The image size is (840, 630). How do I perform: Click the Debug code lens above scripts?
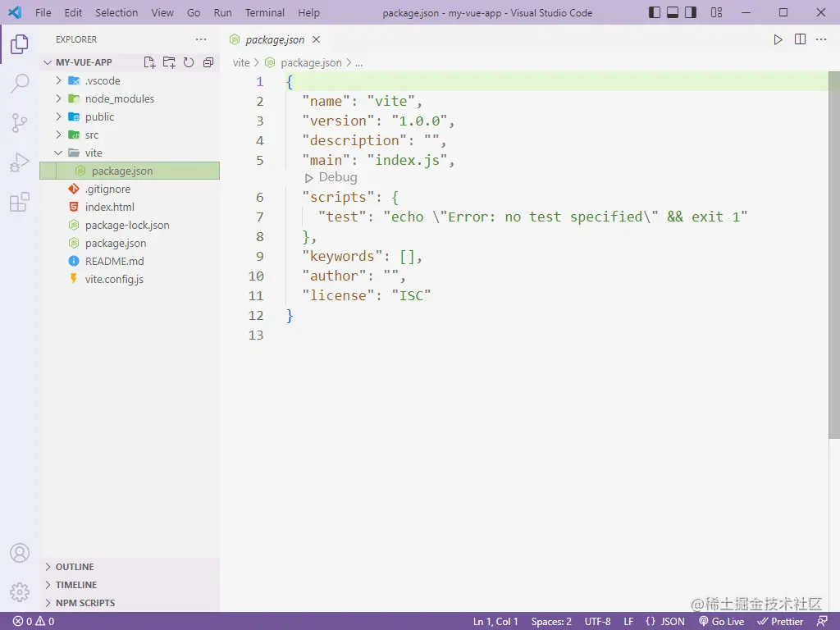337,177
